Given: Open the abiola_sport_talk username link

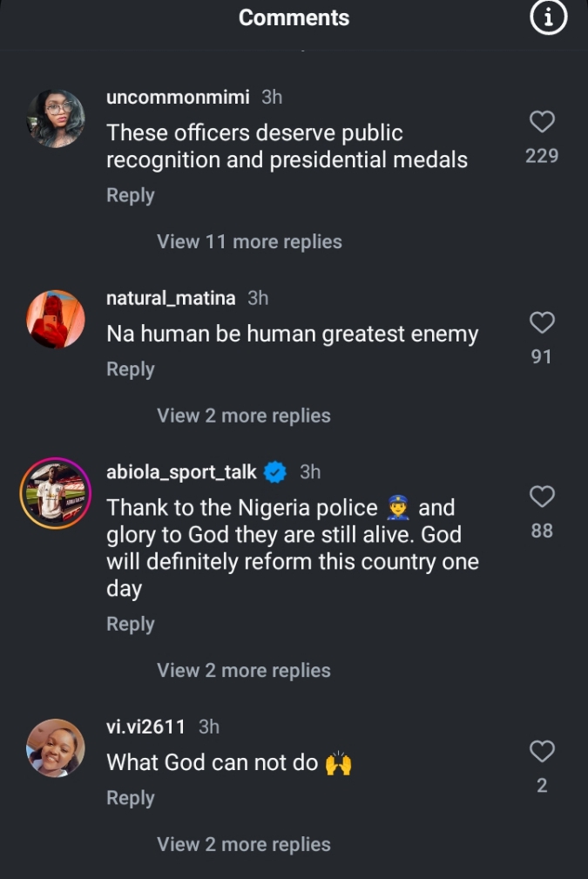Looking at the screenshot, I should pyautogui.click(x=181, y=472).
